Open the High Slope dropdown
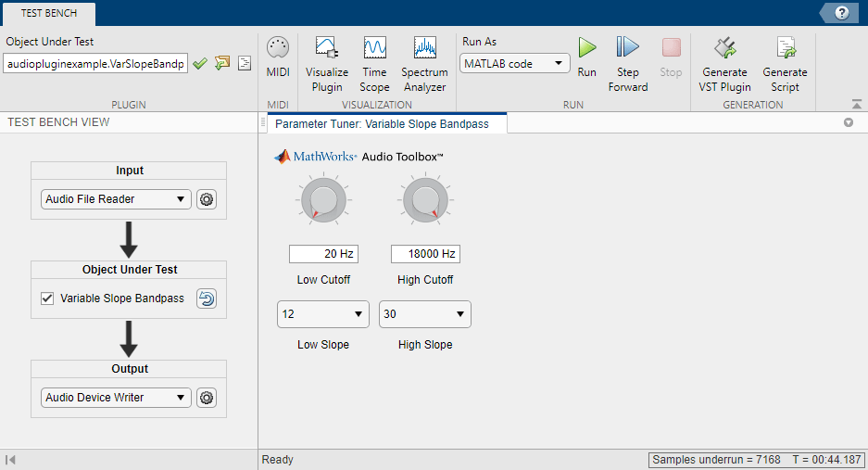Screen dimensions: 868x470 pyautogui.click(x=424, y=314)
